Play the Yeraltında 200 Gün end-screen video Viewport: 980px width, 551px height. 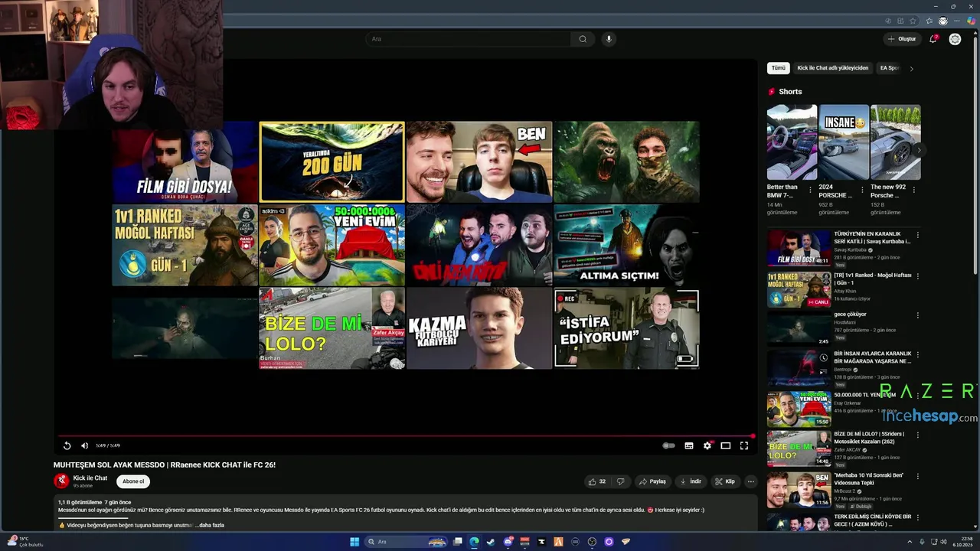332,161
